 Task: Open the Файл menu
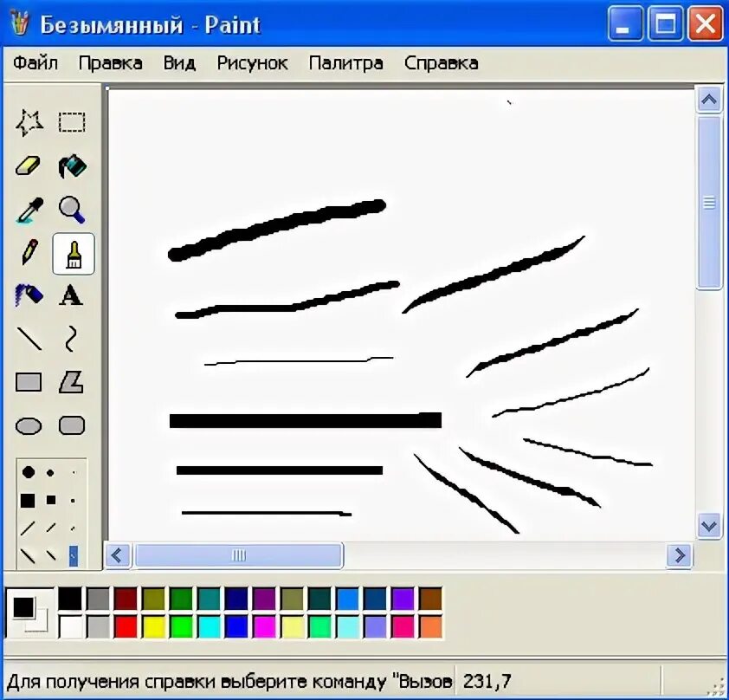[35, 62]
